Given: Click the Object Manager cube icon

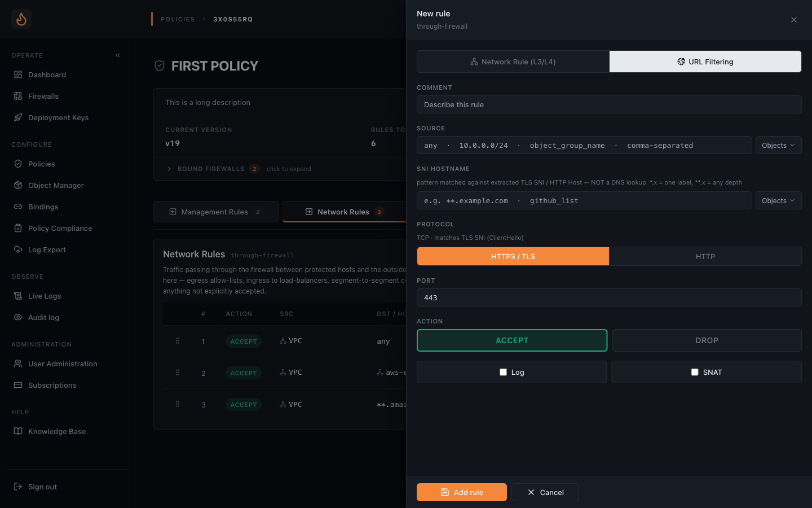Looking at the screenshot, I should coord(18,185).
